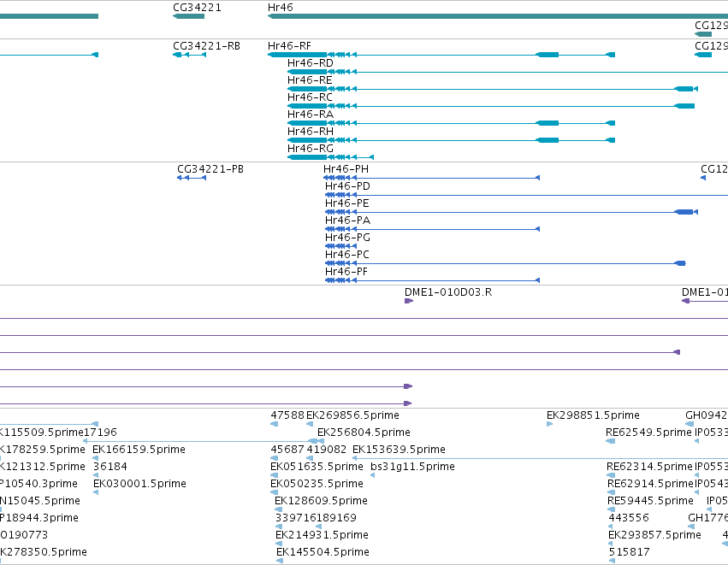Screen dimensions: 728x565
Task: Select the RE62314.5prime EST label
Action: [x=649, y=467]
